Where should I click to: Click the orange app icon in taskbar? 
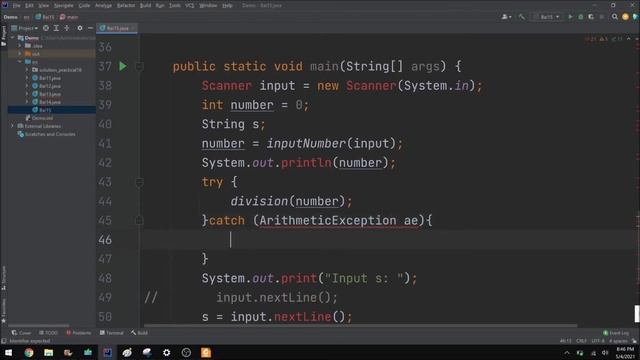[206, 353]
